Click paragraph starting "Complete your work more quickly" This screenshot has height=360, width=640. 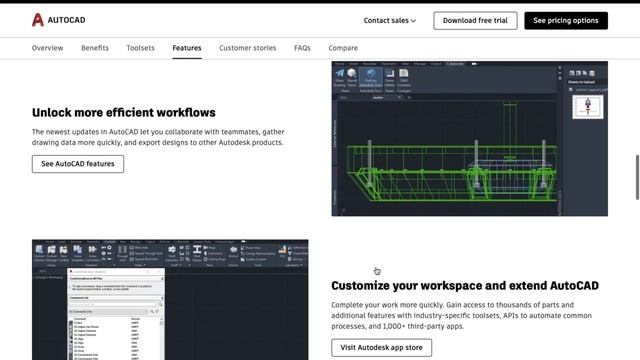pos(461,316)
